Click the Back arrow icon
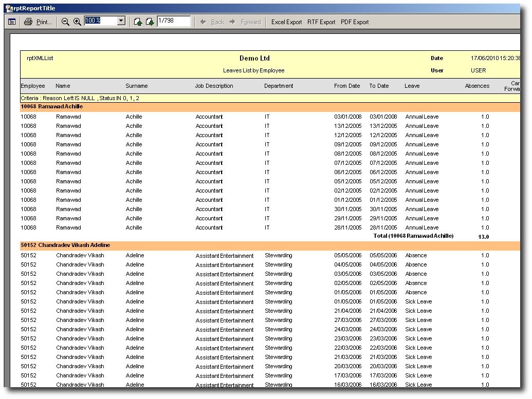This screenshot has width=532, height=399. (204, 22)
